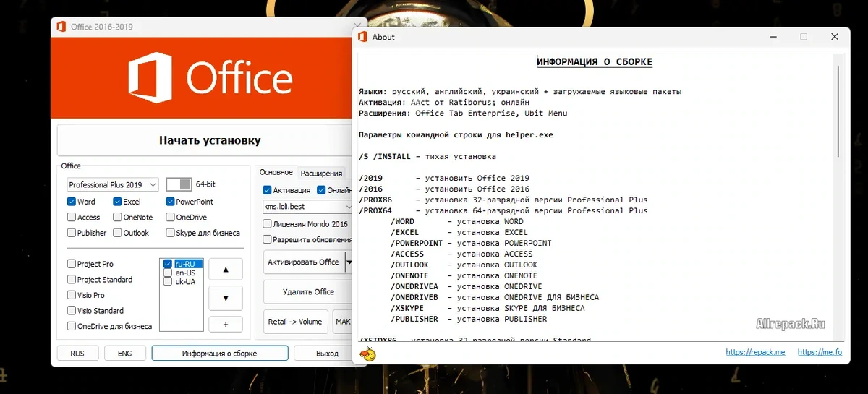Move language down with the down-arrow button

(226, 298)
